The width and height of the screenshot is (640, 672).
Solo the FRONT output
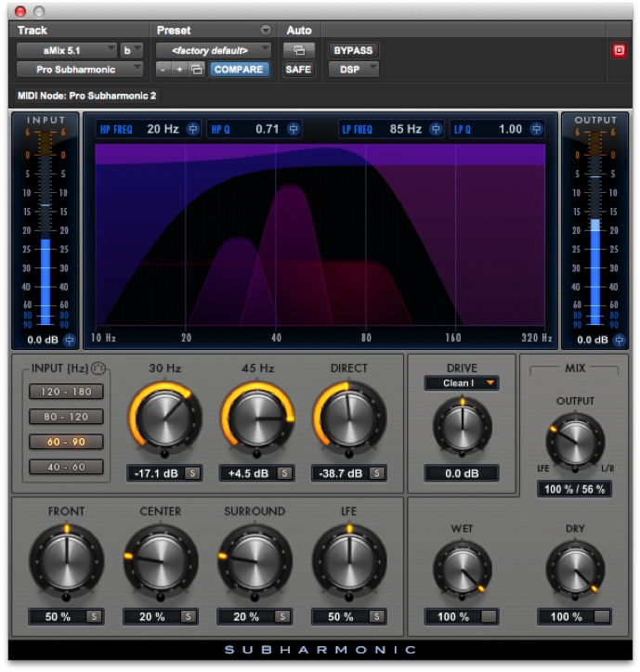coord(94,616)
